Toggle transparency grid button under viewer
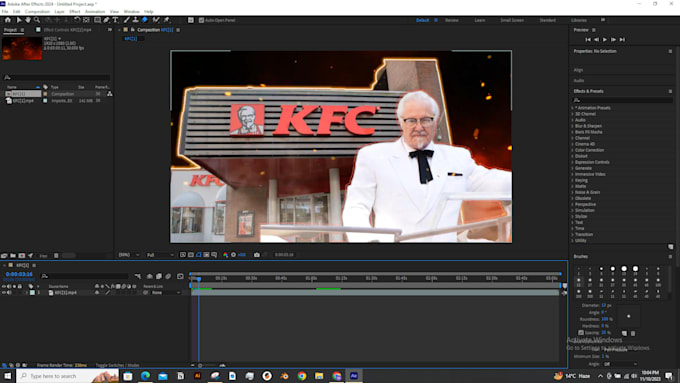Image resolution: width=680 pixels, height=383 pixels. (191, 255)
